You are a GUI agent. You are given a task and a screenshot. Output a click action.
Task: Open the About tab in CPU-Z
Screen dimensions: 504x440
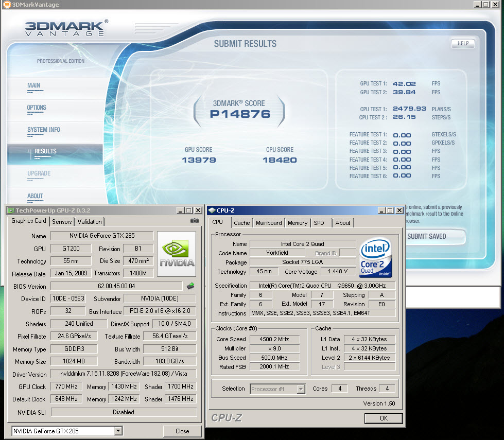click(x=343, y=223)
